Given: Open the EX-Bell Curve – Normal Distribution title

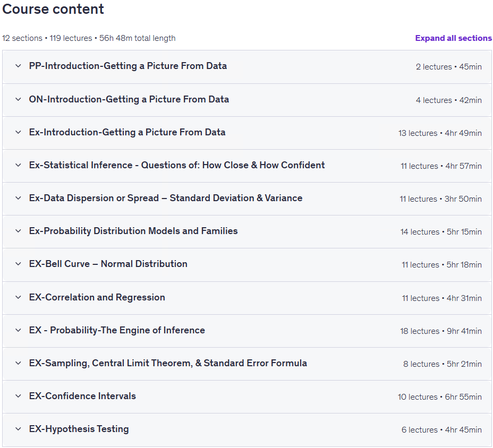Looking at the screenshot, I should point(108,264).
